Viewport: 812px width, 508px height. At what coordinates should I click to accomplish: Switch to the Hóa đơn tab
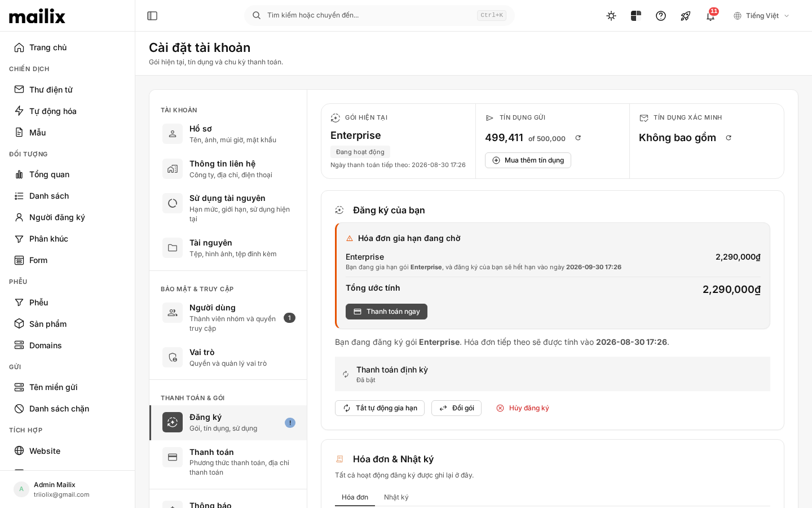pyautogui.click(x=355, y=497)
